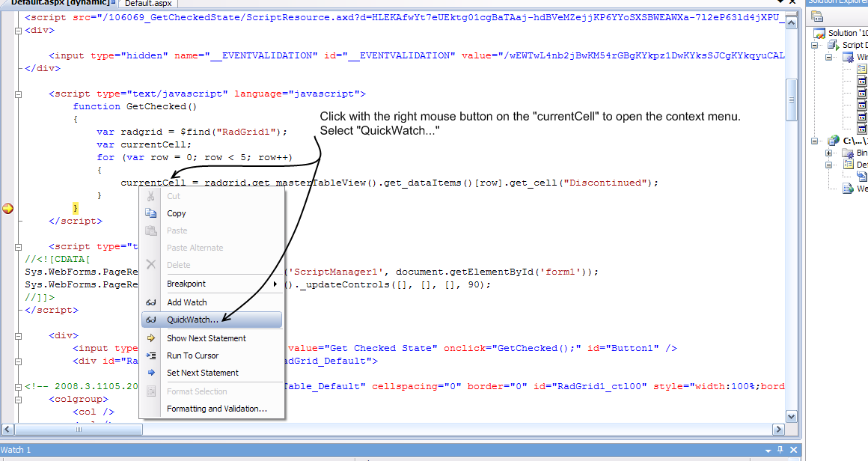Viewport: 868px width, 461px height.
Task: Select the 'Win' node gear-window icon
Action: 848,57
